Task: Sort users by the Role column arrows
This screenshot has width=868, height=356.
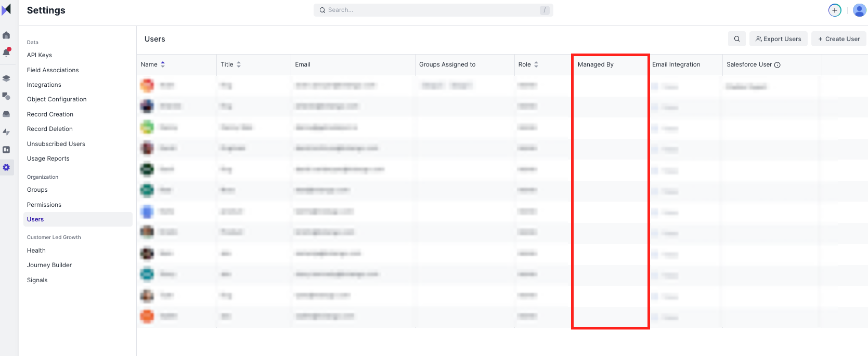Action: 536,64
